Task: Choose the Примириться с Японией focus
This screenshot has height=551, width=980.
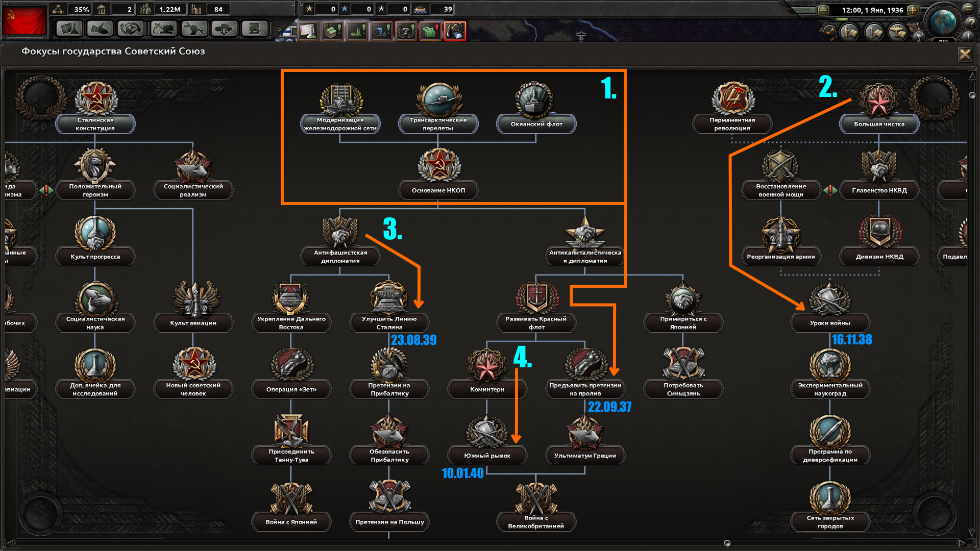Action: point(683,307)
